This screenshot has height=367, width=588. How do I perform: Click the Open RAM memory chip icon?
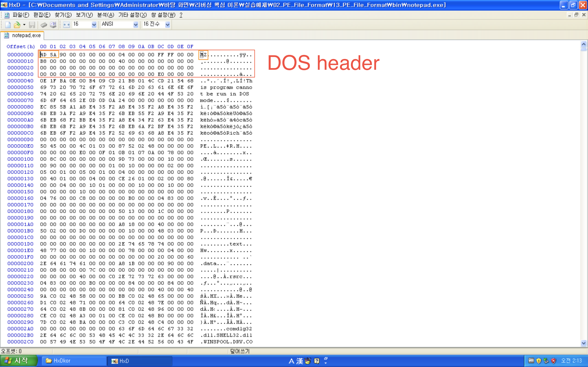[x=44, y=24]
